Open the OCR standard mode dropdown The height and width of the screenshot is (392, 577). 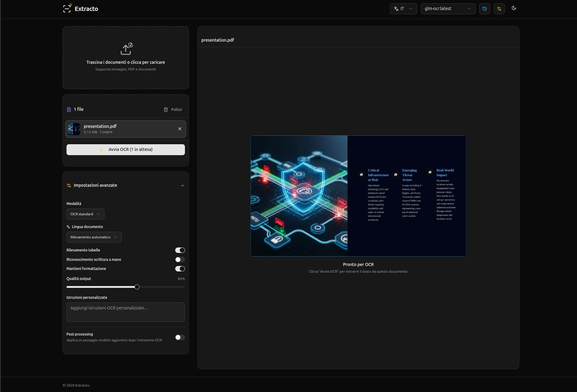click(x=85, y=214)
